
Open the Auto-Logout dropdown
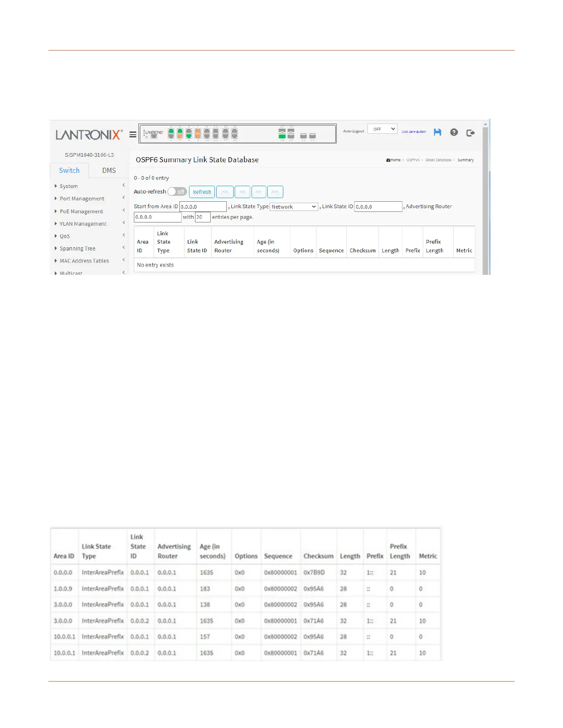coord(382,129)
